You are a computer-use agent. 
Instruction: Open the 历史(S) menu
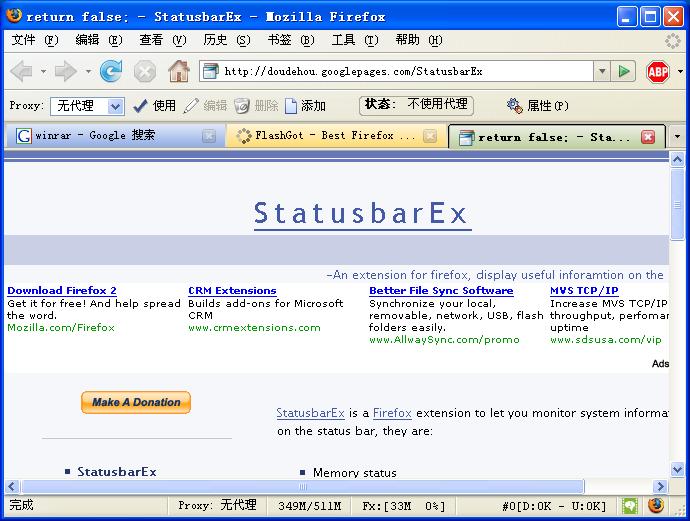pyautogui.click(x=227, y=40)
